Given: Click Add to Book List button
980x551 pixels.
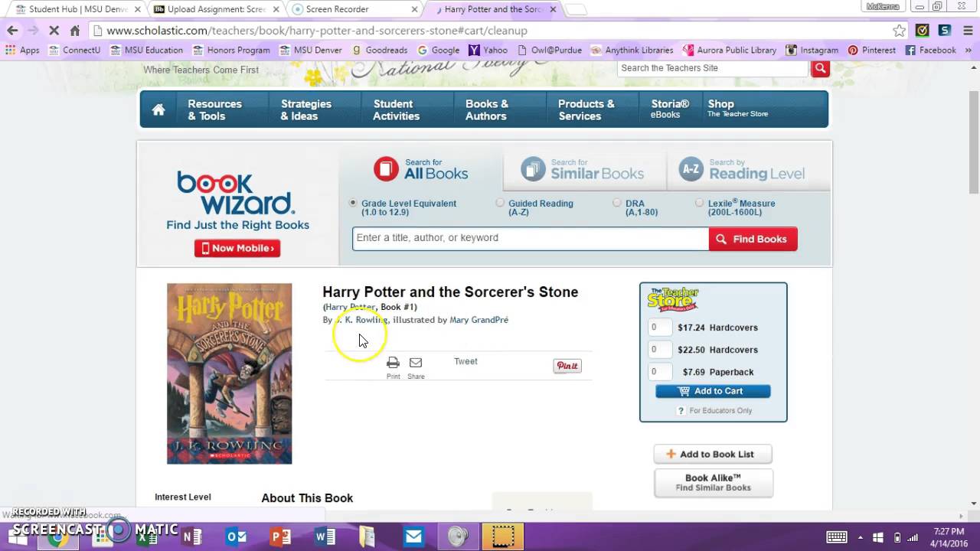Looking at the screenshot, I should [x=713, y=454].
